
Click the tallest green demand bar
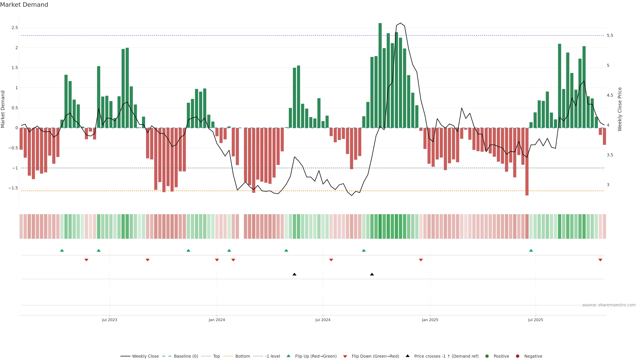[380, 75]
